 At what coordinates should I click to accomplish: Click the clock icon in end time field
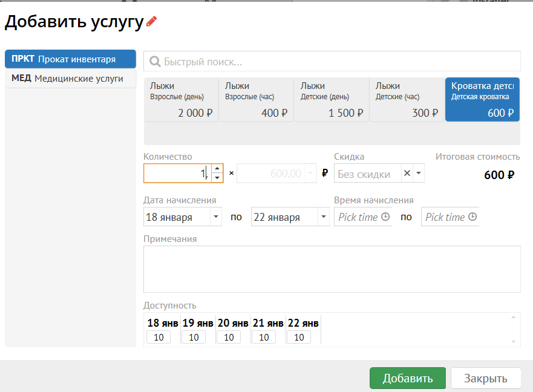[473, 217]
